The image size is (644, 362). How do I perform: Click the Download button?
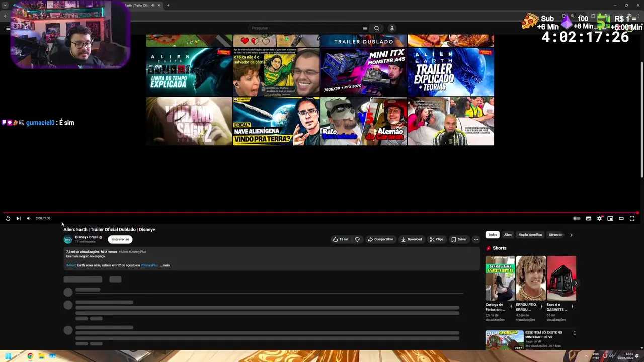pos(412,239)
